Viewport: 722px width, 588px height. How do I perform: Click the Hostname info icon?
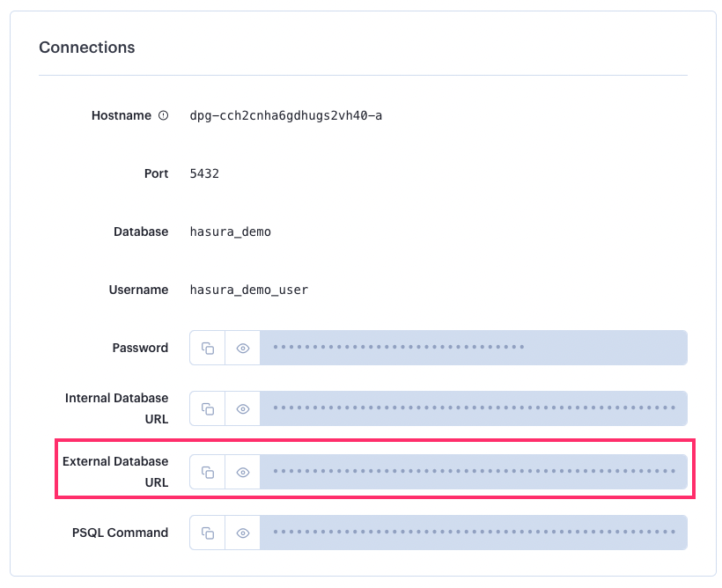[x=166, y=114]
